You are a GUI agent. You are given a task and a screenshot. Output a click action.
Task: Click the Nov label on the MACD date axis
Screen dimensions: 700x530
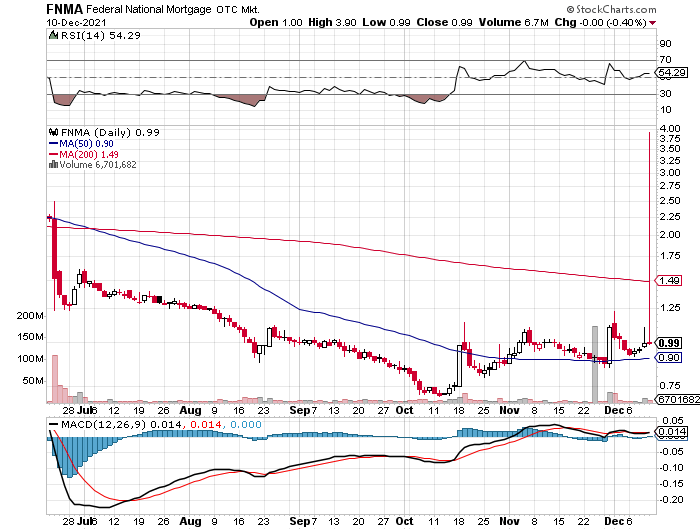pos(509,522)
